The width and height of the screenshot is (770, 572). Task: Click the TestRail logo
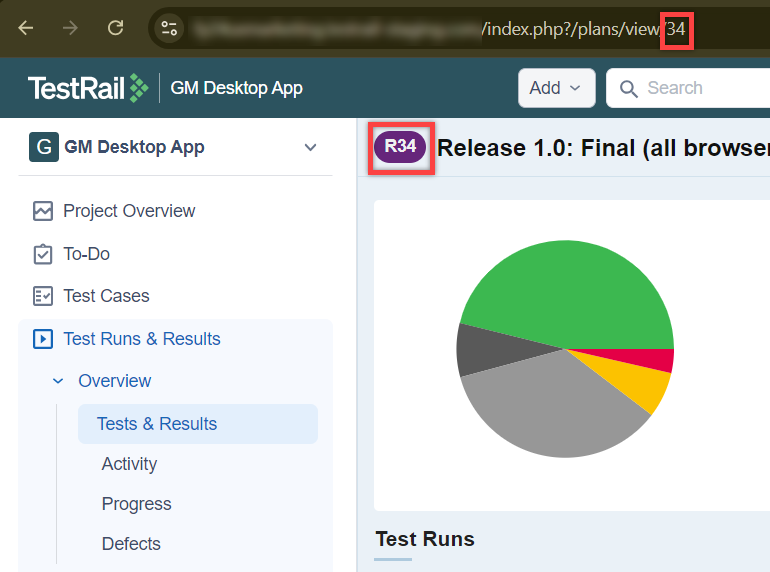(x=88, y=88)
